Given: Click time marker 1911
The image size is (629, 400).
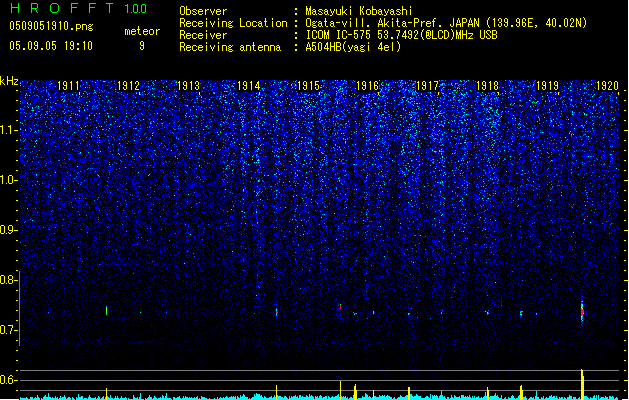Looking at the screenshot, I should [x=69, y=86].
